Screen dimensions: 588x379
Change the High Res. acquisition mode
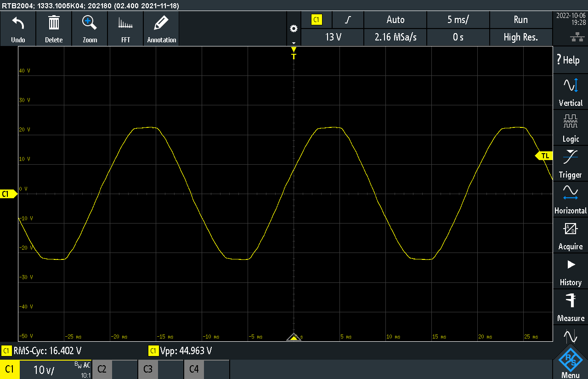(521, 37)
